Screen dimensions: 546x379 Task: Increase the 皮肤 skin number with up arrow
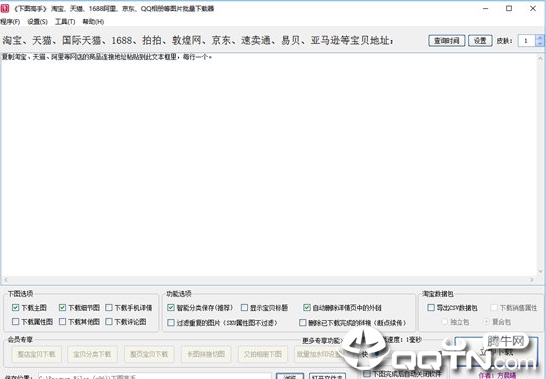pyautogui.click(x=539, y=38)
